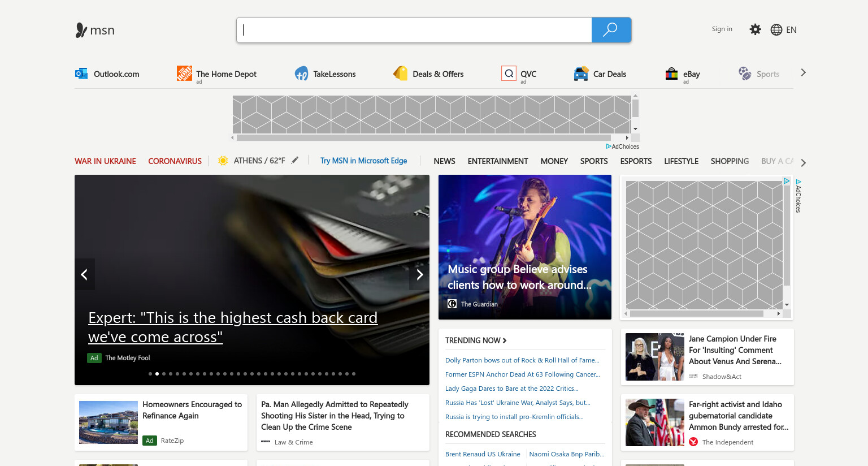The height and width of the screenshot is (466, 868).
Task: Click the MSN butterfly logo
Action: click(x=81, y=30)
